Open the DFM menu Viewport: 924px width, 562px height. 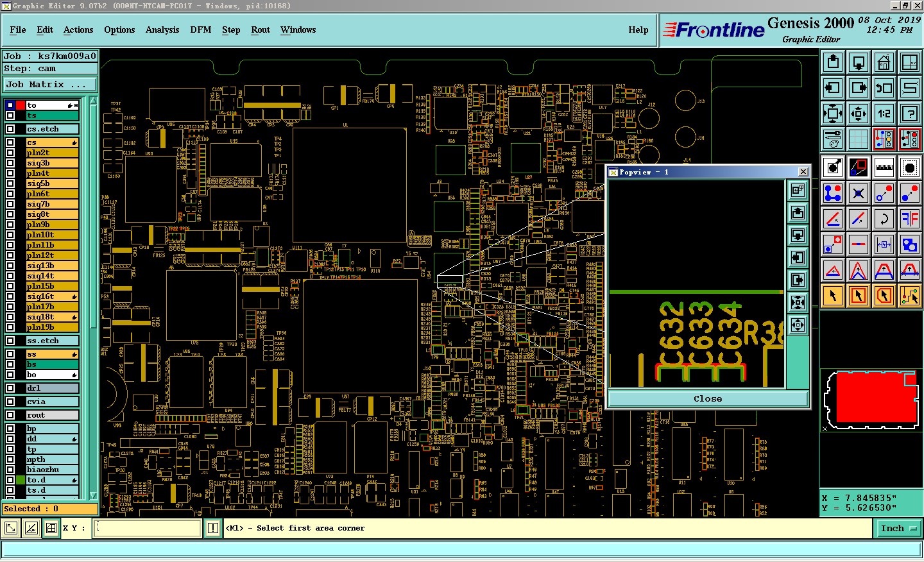click(201, 30)
